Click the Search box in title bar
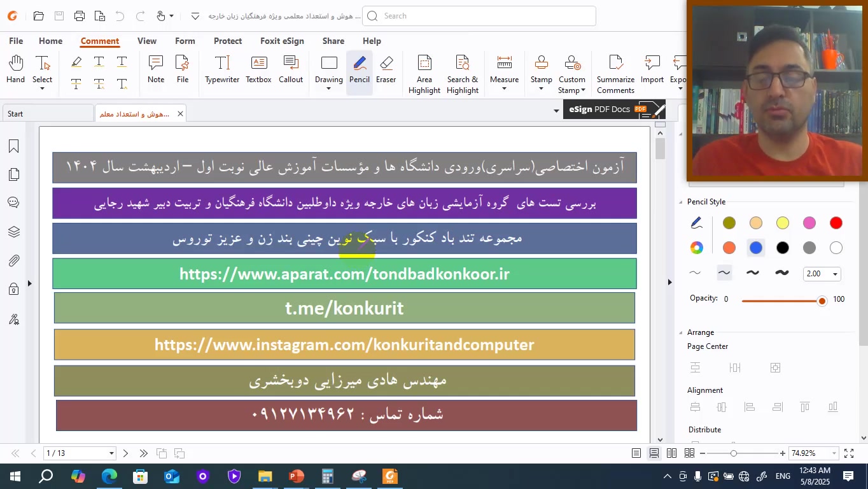 [479, 16]
